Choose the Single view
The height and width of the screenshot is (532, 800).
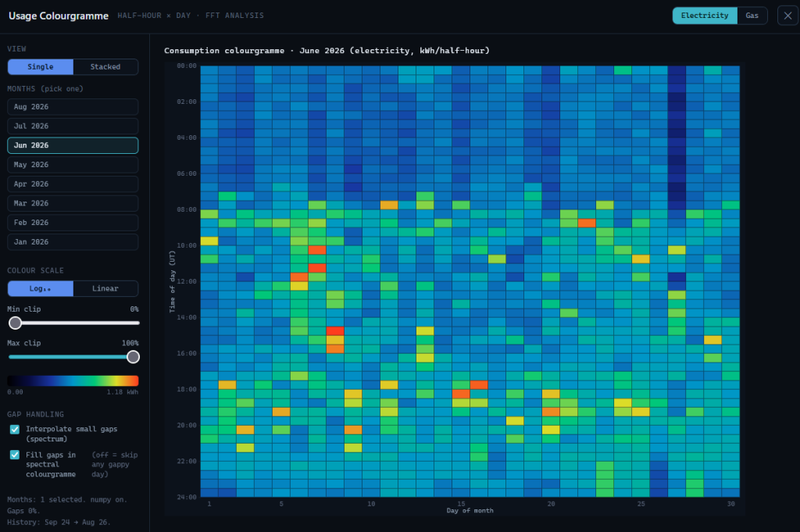tap(41, 67)
